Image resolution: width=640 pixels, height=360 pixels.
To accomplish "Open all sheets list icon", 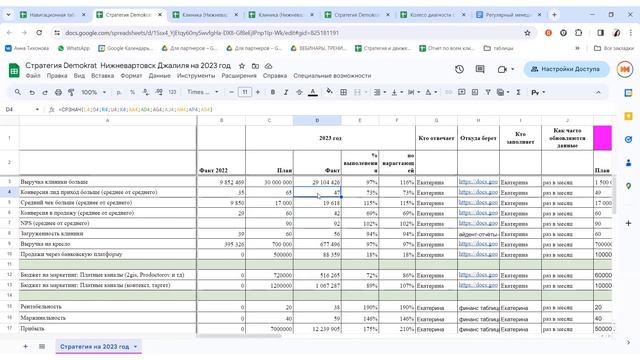I will tap(42, 347).
